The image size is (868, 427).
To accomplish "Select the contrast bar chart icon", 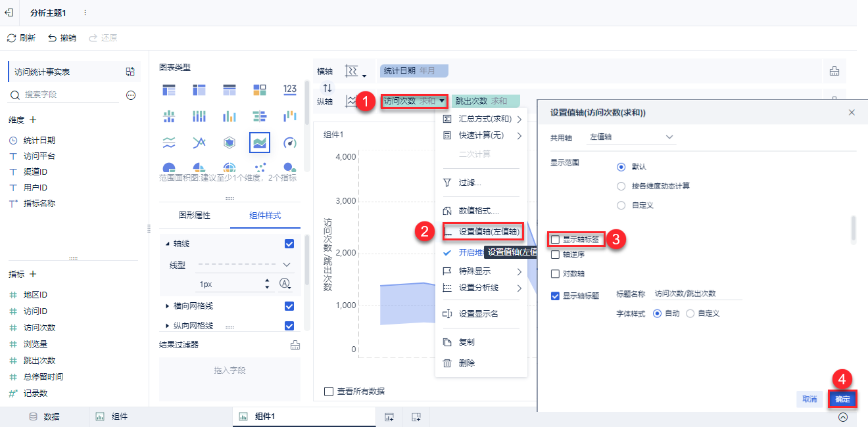I will pos(260,116).
